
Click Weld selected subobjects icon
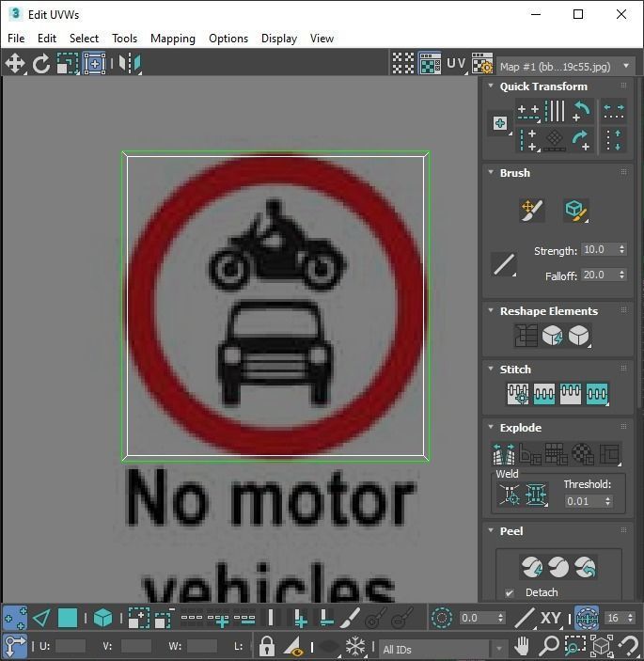536,494
